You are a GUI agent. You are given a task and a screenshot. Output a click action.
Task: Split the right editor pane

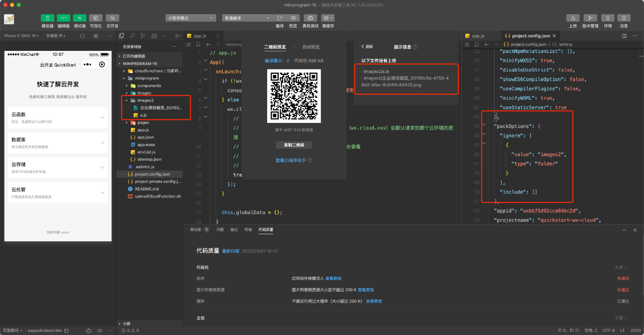(624, 36)
